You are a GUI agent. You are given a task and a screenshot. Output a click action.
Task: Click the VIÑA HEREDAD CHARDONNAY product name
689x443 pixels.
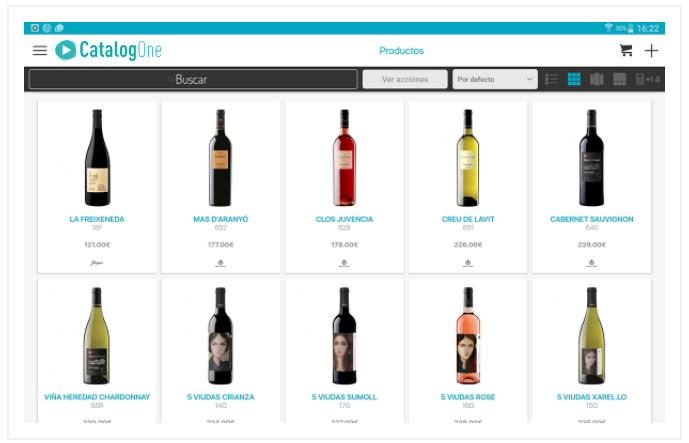point(97,397)
